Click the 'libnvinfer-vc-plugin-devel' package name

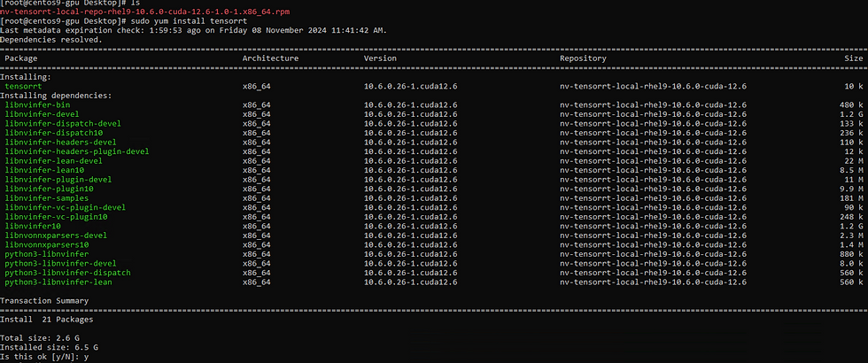tap(66, 207)
